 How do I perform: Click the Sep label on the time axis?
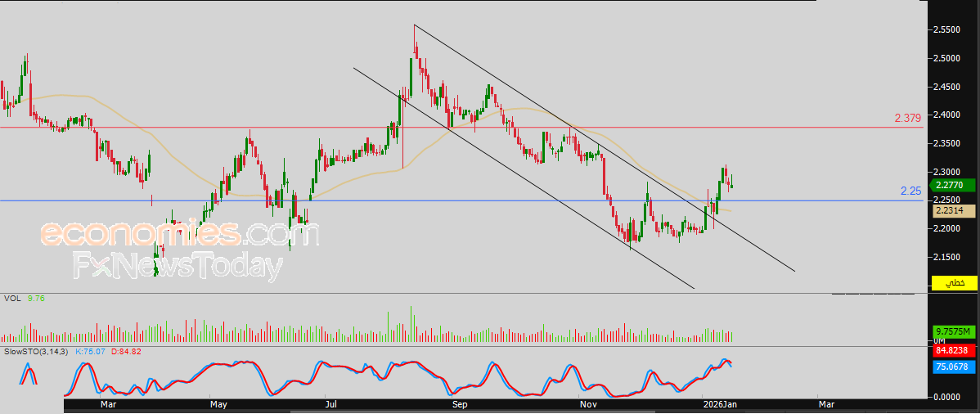point(460,405)
